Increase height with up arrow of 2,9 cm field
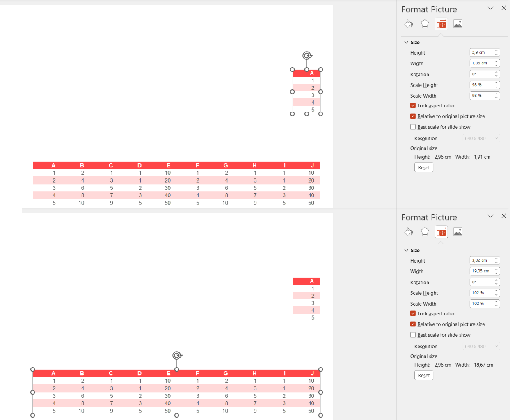The width and height of the screenshot is (510, 420). (x=496, y=50)
